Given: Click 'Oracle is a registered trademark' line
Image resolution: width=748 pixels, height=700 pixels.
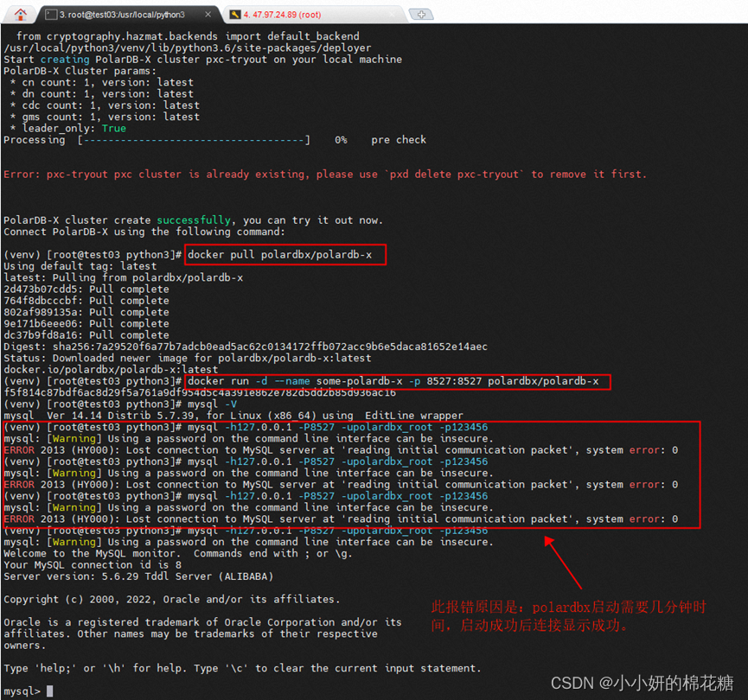Looking at the screenshot, I should click(202, 622).
